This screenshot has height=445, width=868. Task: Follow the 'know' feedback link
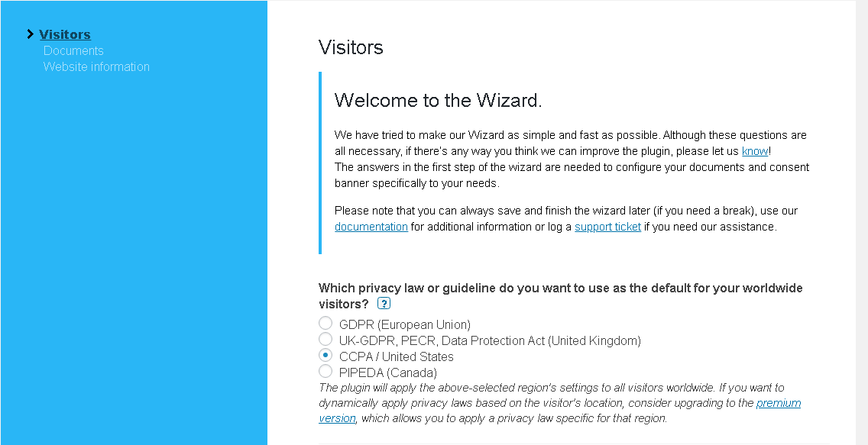coord(755,151)
